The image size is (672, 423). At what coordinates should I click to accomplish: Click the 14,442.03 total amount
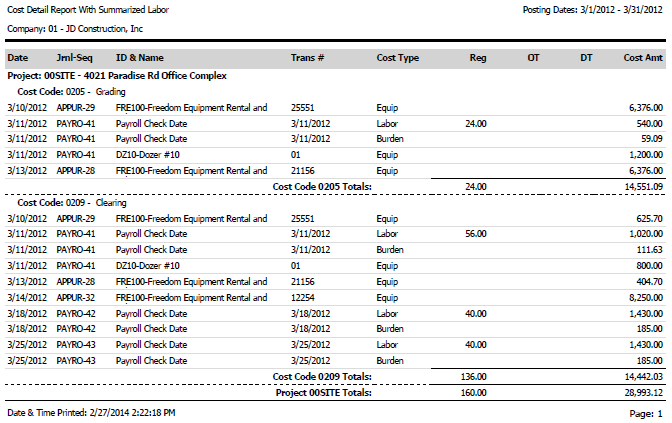pos(644,377)
